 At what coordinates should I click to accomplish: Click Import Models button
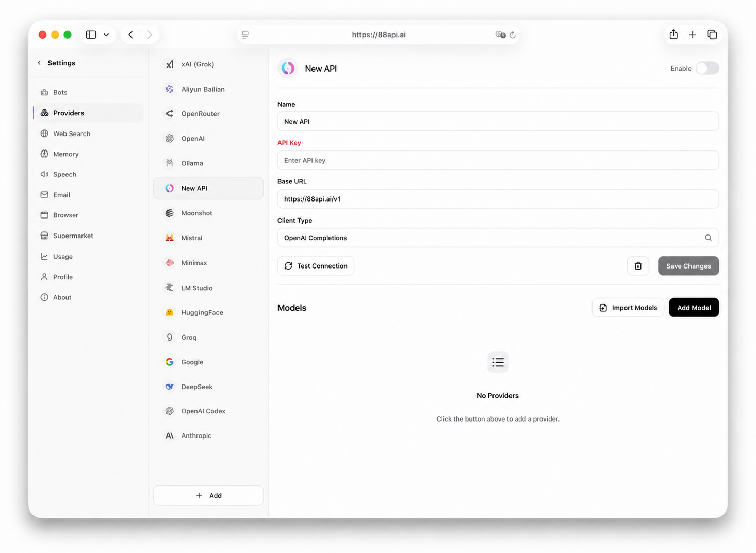pos(628,308)
